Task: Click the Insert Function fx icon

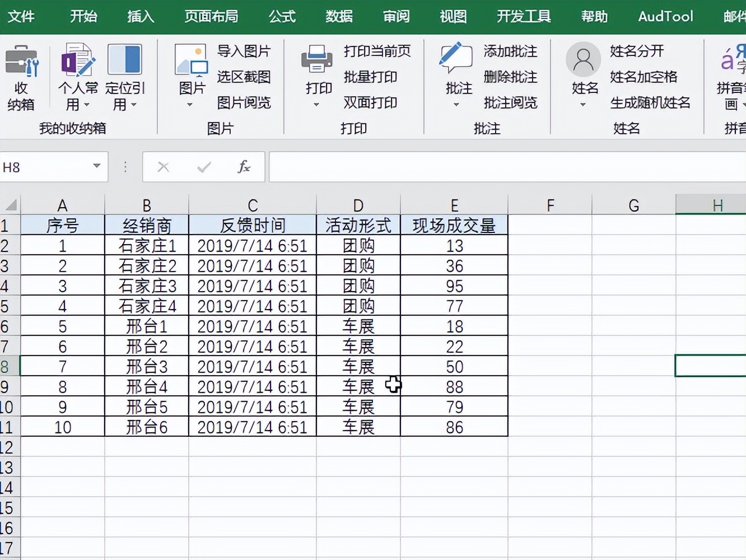Action: (x=244, y=166)
